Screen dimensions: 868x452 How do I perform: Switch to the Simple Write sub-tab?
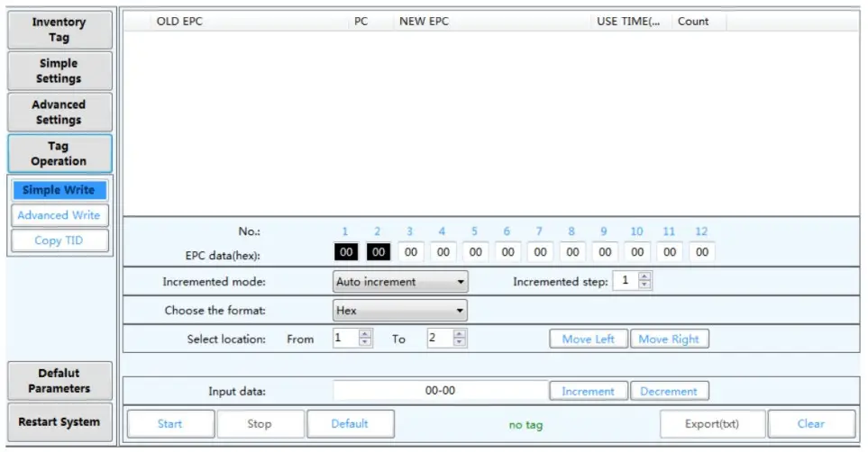point(59,190)
